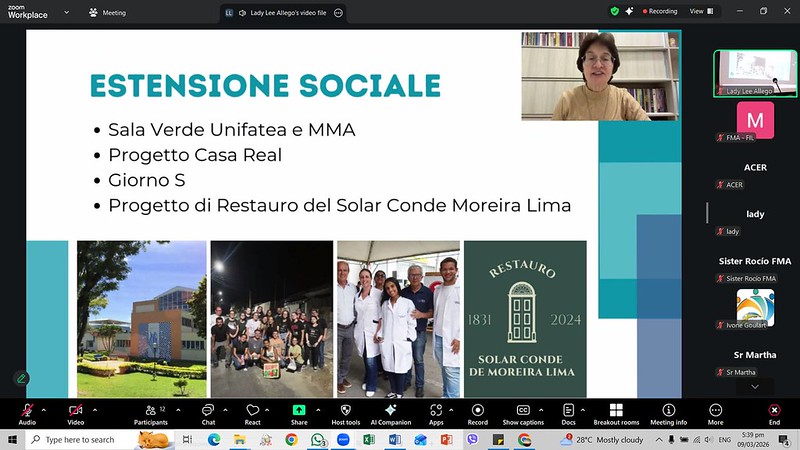The image size is (800, 450).
Task: Expand the Audio options arrow
Action: 46,409
